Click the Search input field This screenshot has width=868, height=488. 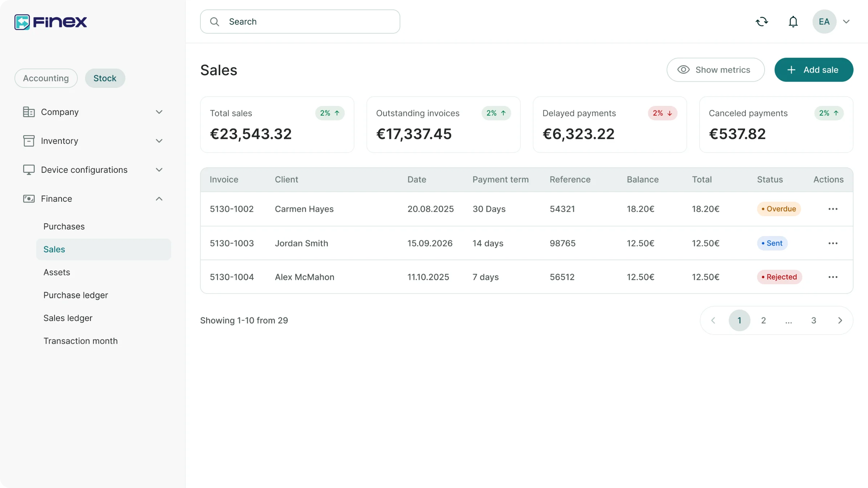[x=300, y=22]
